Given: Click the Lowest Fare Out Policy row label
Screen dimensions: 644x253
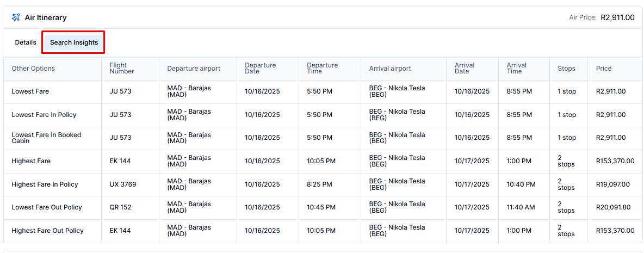Looking at the screenshot, I should (47, 207).
